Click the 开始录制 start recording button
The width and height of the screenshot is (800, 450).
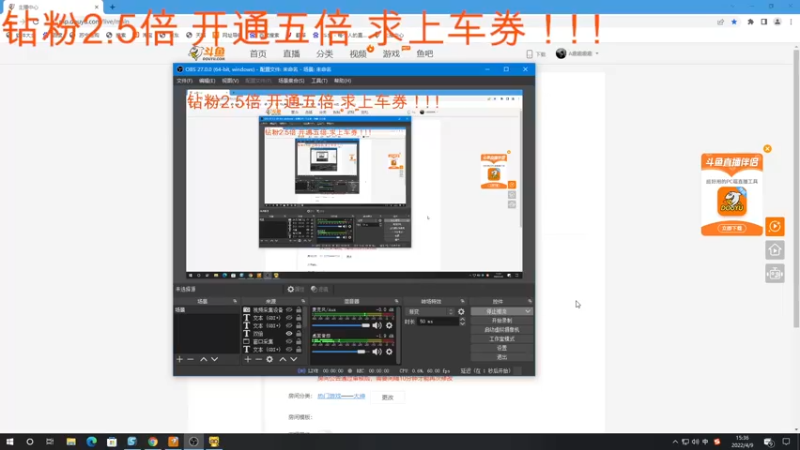pos(502,320)
